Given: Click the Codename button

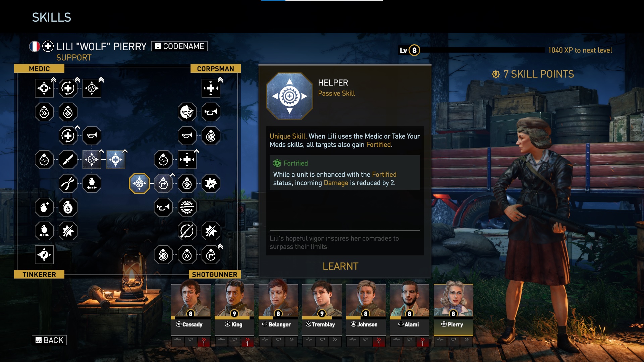Looking at the screenshot, I should pos(179,46).
